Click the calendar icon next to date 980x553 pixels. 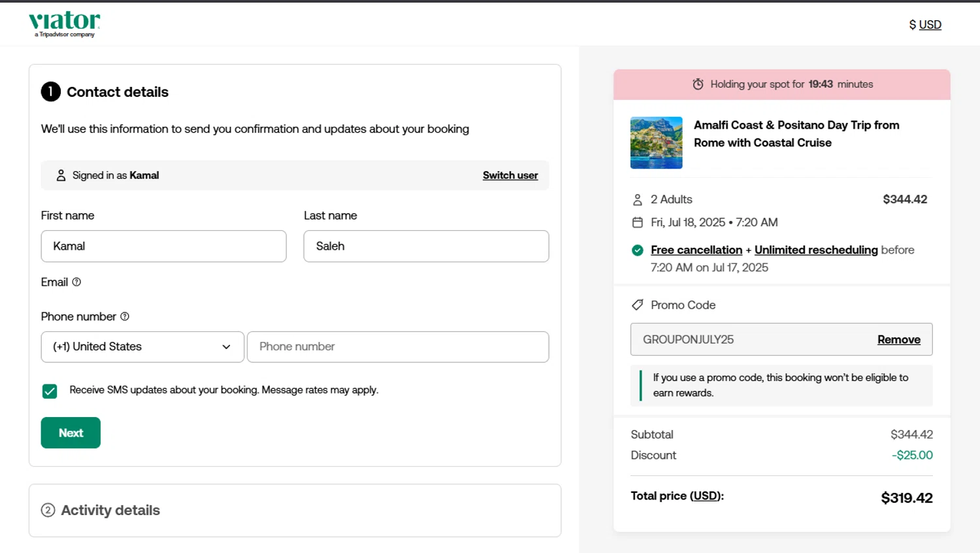638,222
